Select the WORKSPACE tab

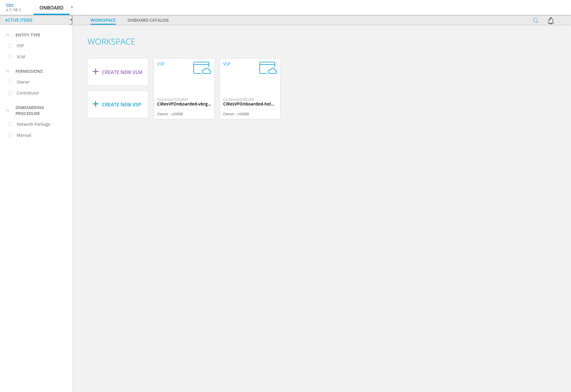(103, 20)
